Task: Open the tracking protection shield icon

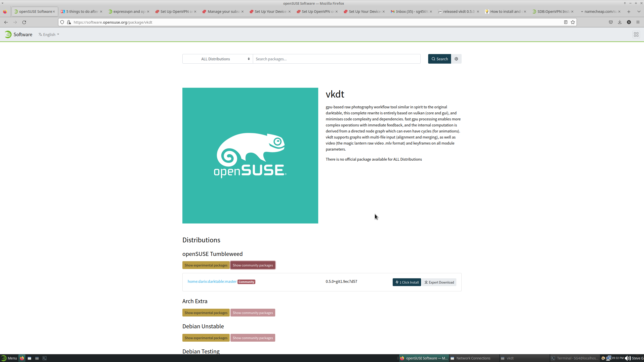Action: click(x=62, y=22)
